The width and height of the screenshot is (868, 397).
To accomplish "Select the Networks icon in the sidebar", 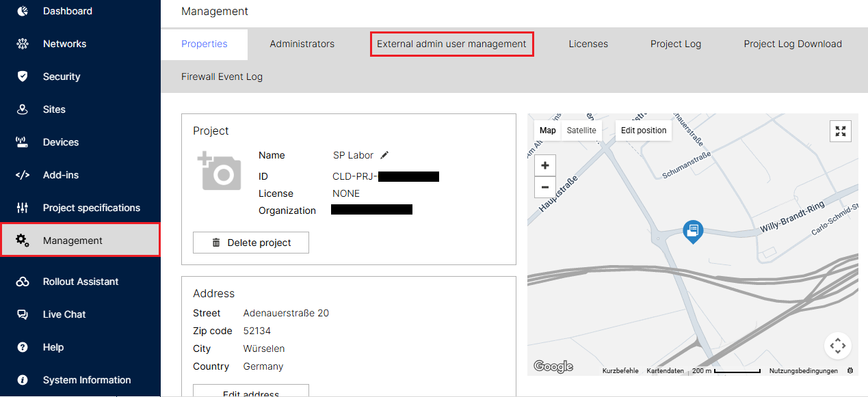I will [x=21, y=44].
